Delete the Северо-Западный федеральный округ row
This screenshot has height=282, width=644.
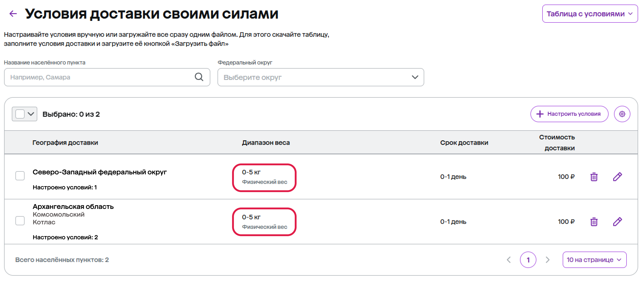[x=594, y=177]
